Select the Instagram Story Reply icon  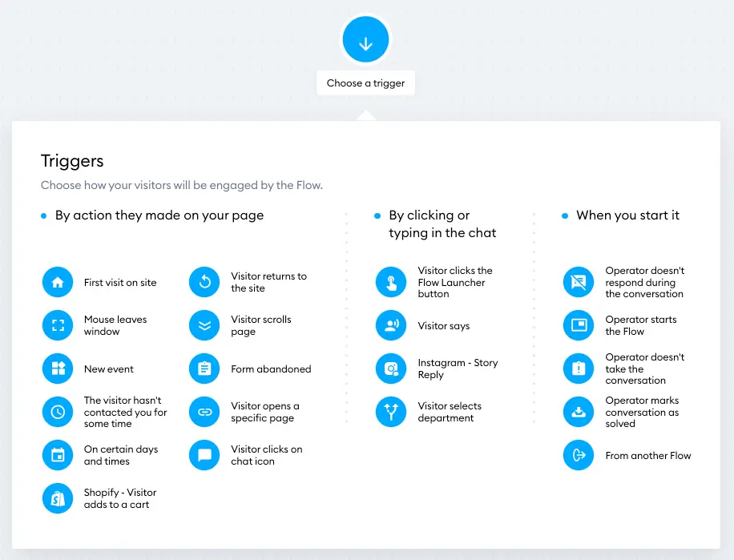click(391, 369)
